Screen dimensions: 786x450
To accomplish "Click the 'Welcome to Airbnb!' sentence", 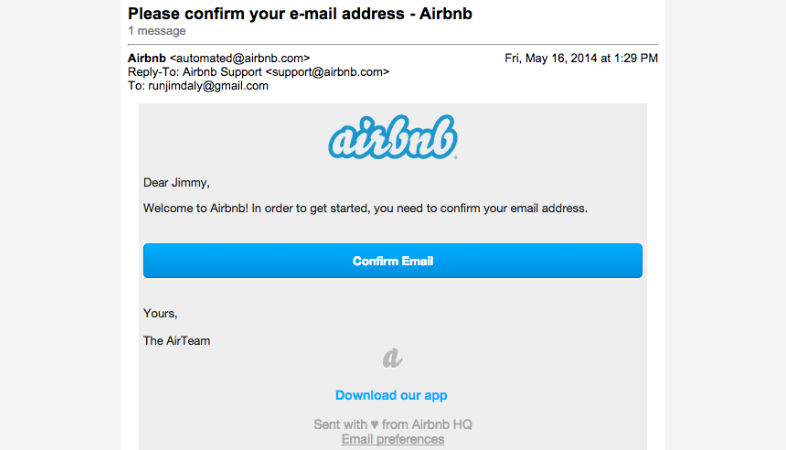I will tap(195, 208).
